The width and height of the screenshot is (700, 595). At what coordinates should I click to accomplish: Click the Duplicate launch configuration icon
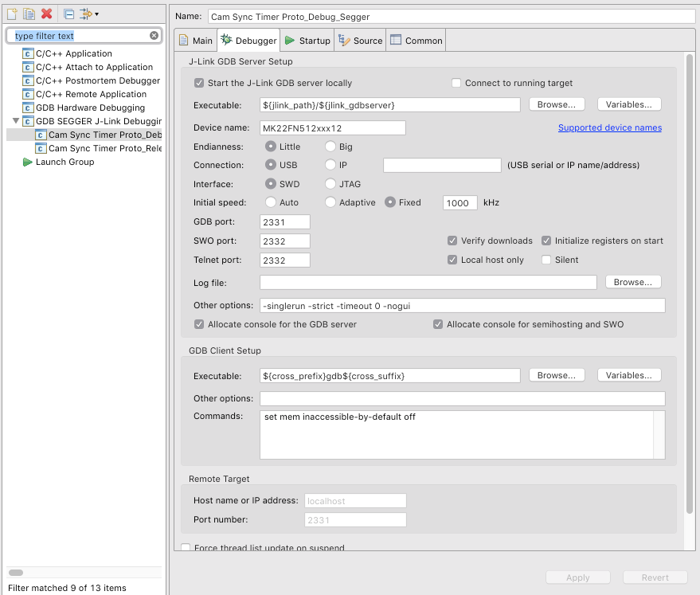(29, 14)
